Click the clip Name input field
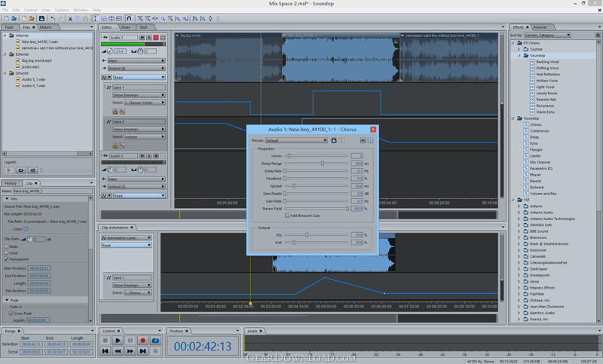603x364 pixels. point(53,191)
